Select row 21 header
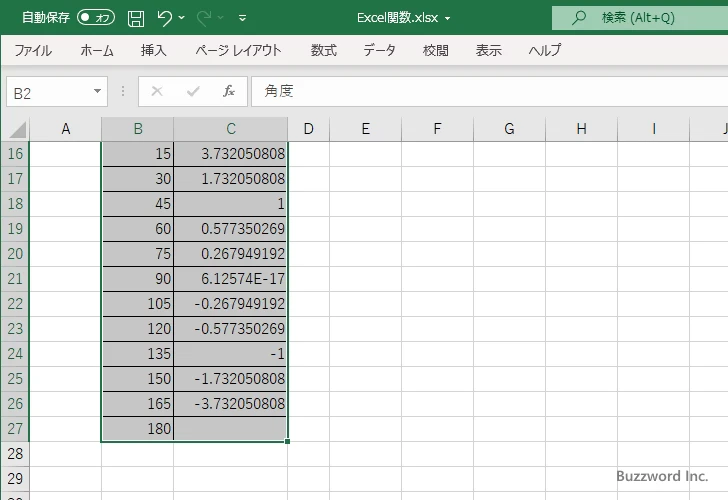This screenshot has width=728, height=500. [x=15, y=279]
